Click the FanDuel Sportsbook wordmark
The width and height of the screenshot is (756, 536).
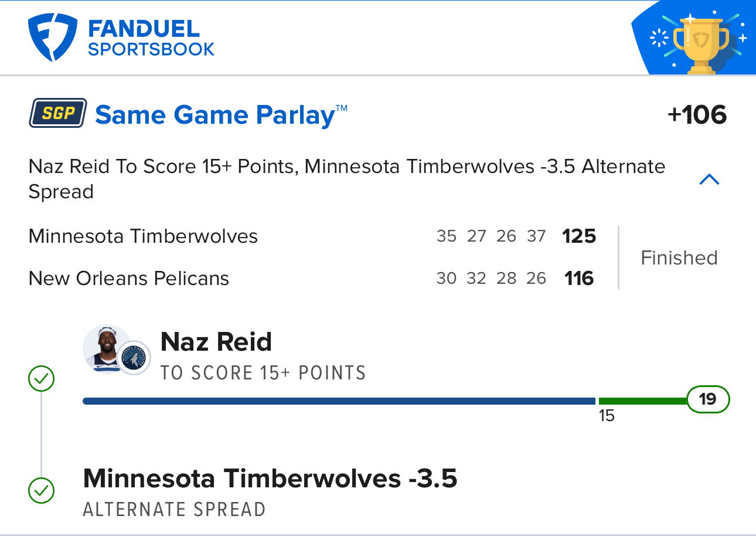151,38
